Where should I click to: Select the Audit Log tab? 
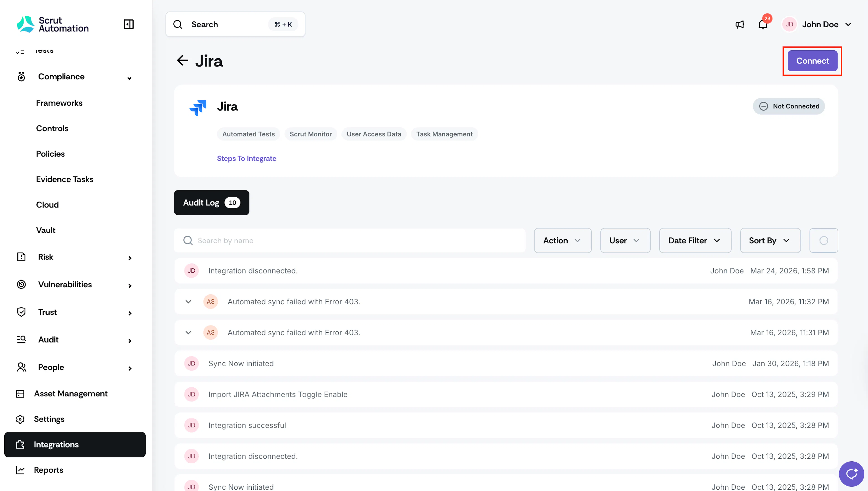pos(211,203)
